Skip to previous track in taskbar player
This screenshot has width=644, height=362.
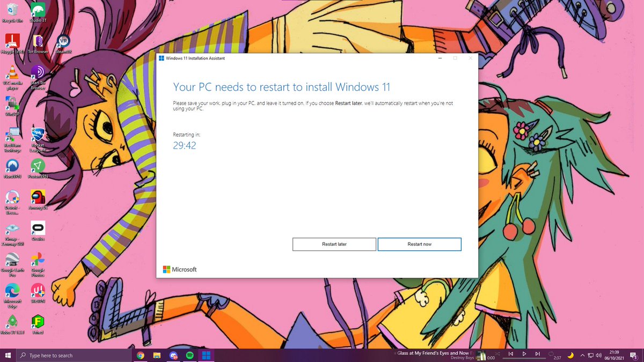coord(510,354)
